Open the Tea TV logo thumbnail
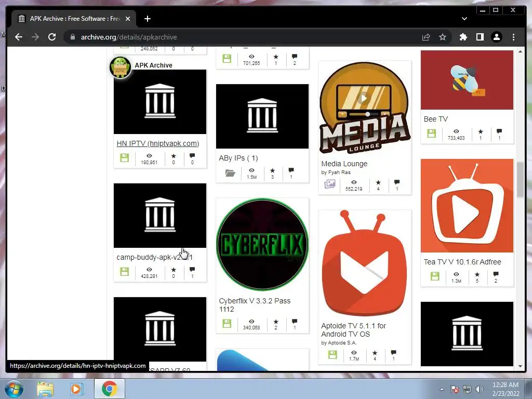 (467, 206)
